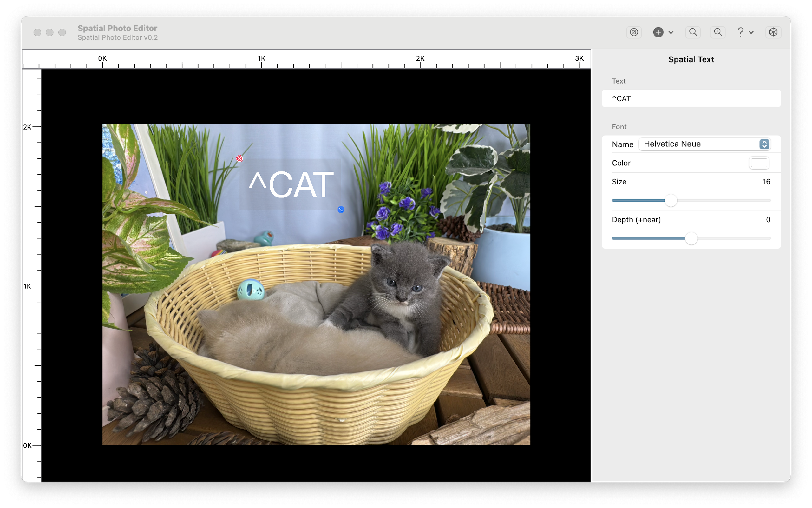Open the question mark help menu
Screen dimensions: 812x508
click(741, 32)
